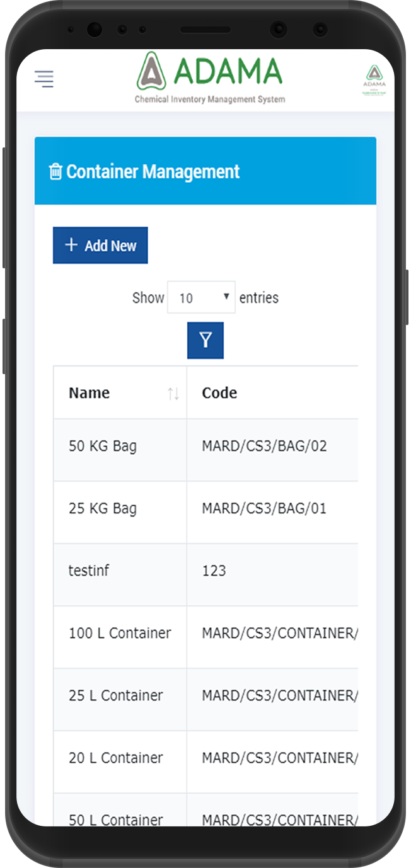
Task: Click the ADAMA logo in header
Action: (210, 77)
